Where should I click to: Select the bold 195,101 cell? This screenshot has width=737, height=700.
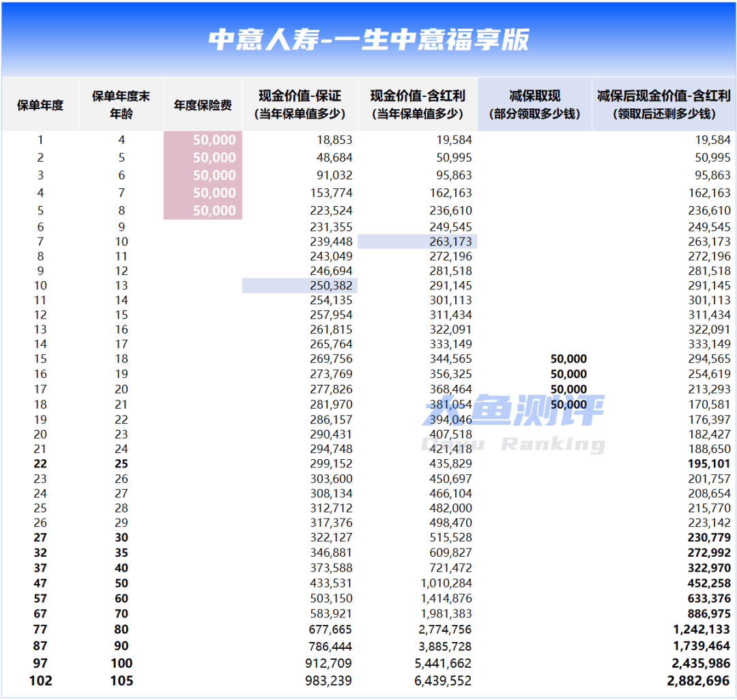coord(709,464)
